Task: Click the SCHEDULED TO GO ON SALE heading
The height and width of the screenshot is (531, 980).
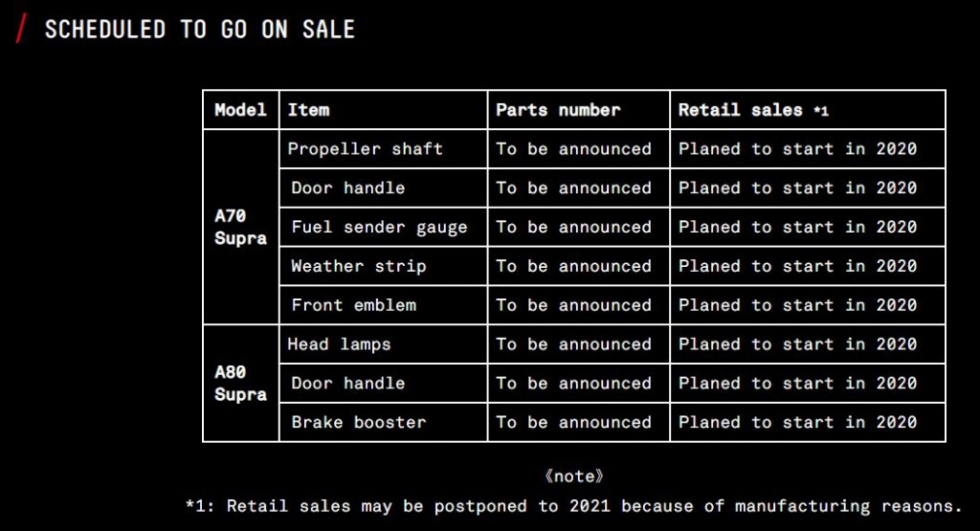Action: click(199, 30)
